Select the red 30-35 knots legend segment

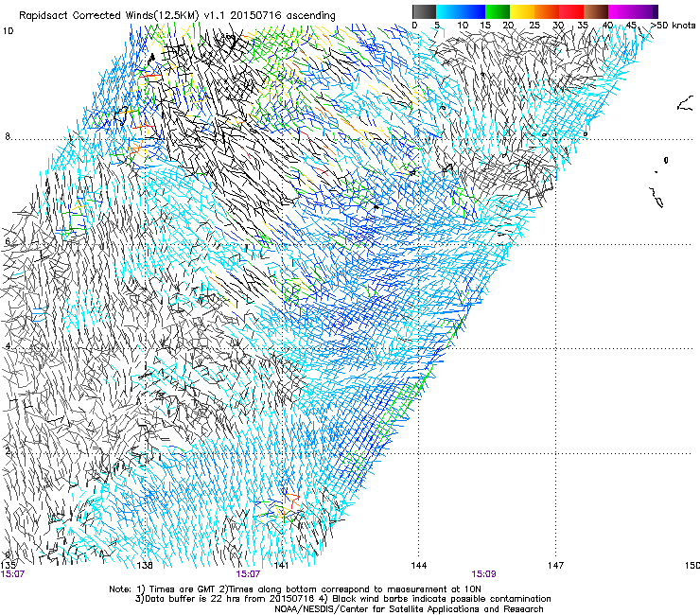(x=571, y=11)
